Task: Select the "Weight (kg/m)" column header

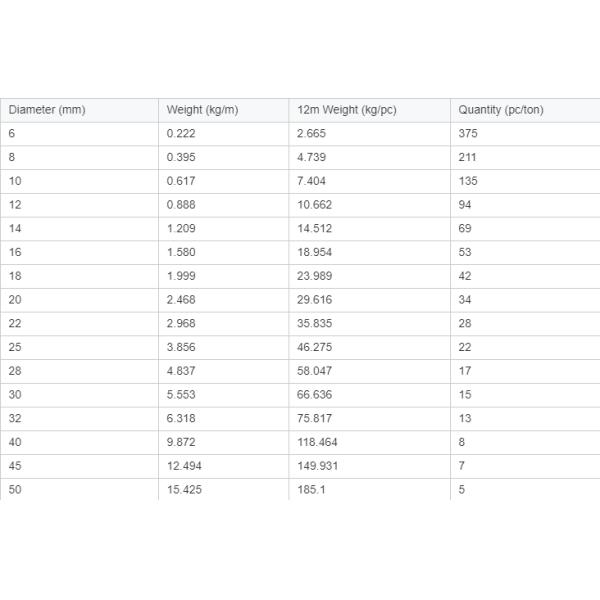Action: pos(202,110)
